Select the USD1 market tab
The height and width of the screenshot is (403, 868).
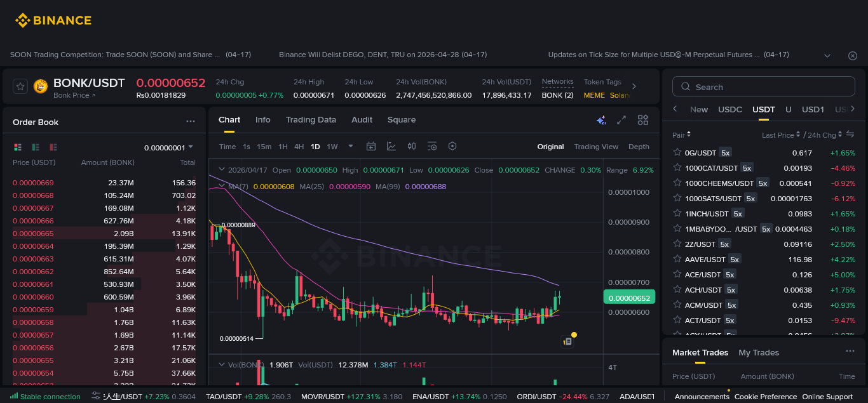(x=813, y=109)
